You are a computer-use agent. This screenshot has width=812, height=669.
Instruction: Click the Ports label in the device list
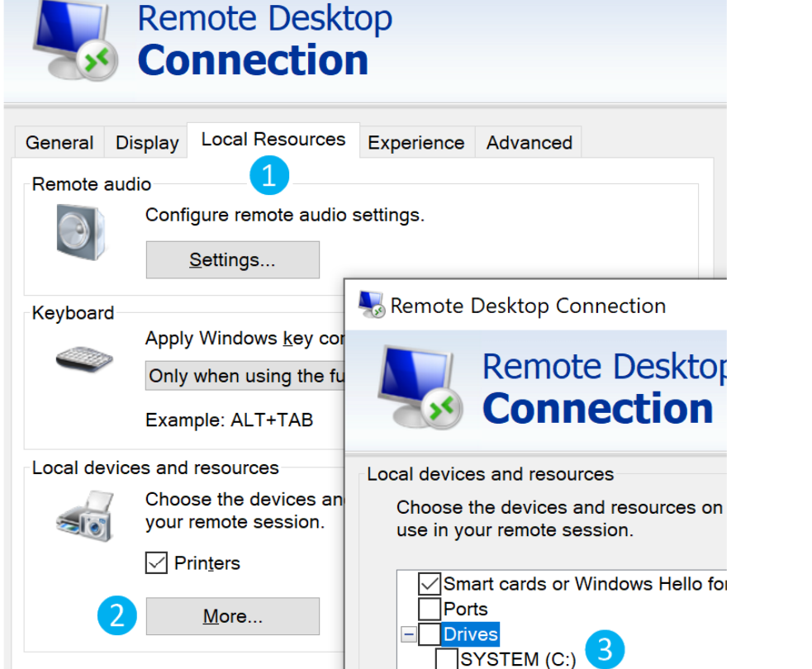[466, 609]
